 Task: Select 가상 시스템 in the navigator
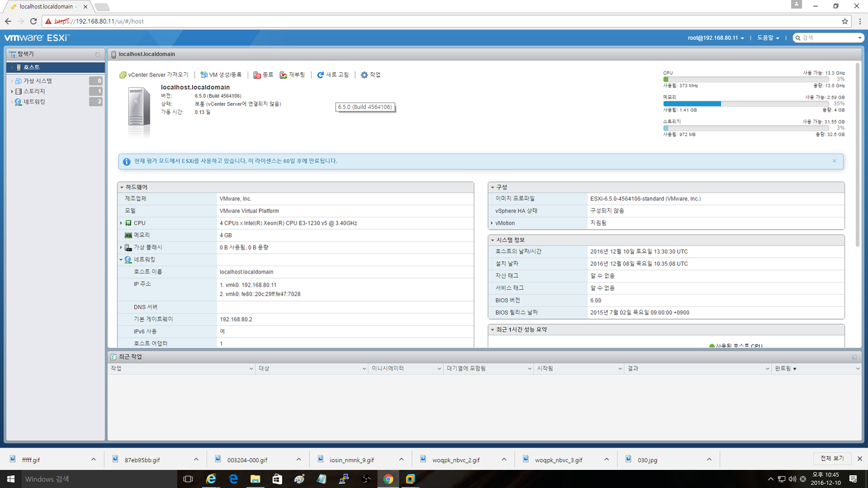tap(37, 81)
